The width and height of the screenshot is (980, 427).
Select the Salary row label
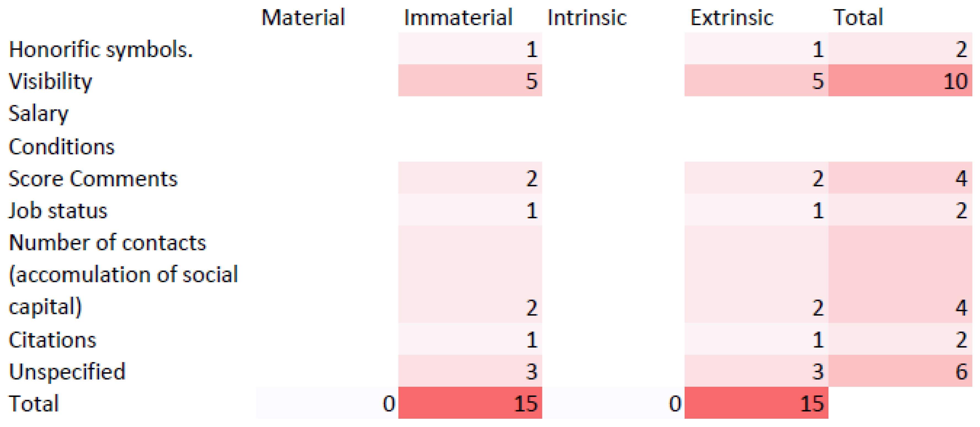[x=38, y=113]
